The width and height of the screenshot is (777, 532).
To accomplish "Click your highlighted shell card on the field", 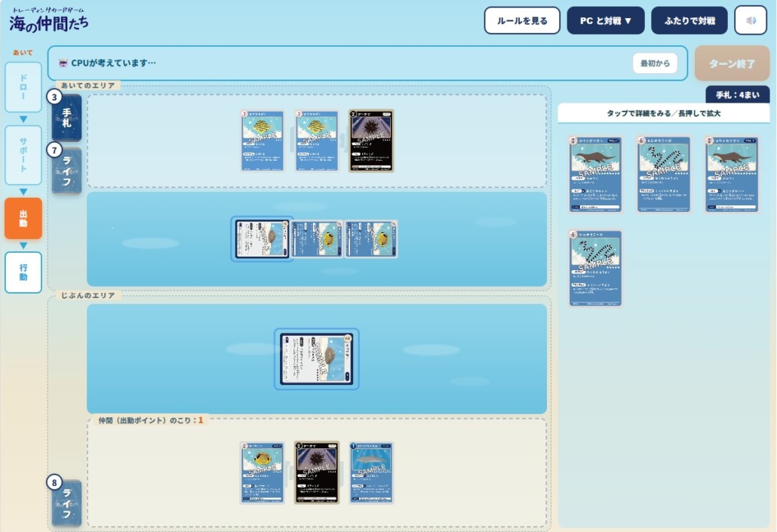I will 317,359.
